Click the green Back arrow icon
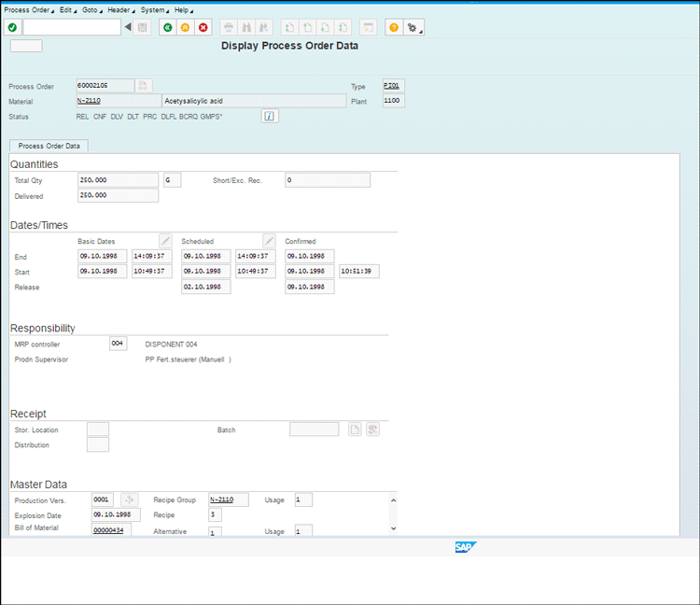Screen dimensions: 700x605 (167, 28)
